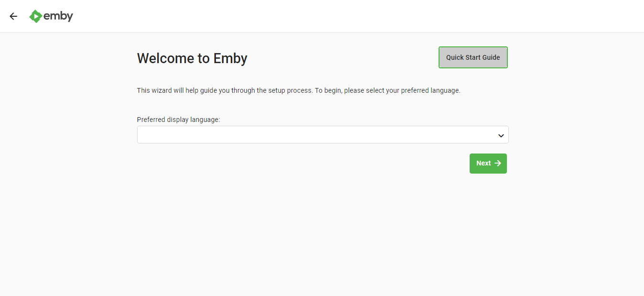Click the "Preferred display language:" label

(178, 120)
